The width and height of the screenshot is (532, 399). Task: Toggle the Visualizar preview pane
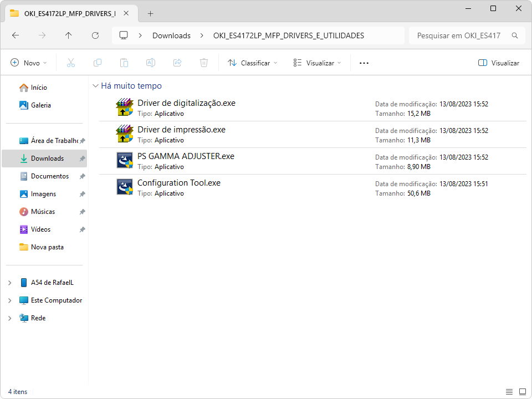click(x=498, y=63)
